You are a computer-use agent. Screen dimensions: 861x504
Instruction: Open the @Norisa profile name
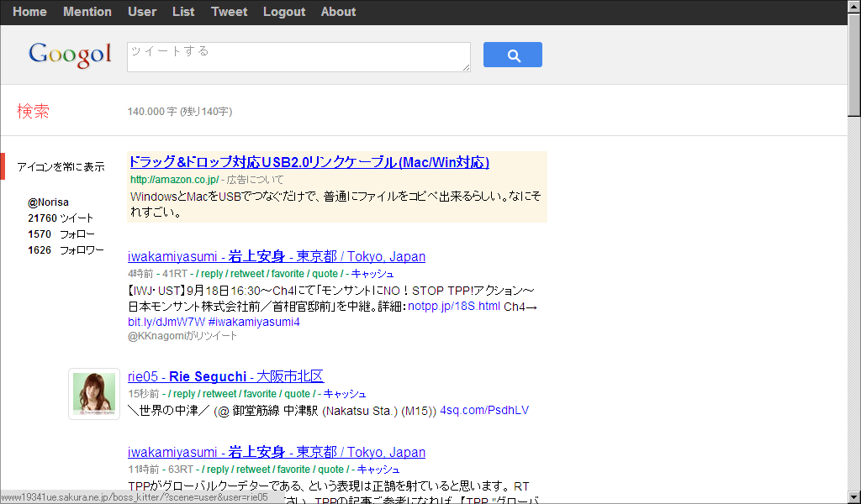click(48, 202)
